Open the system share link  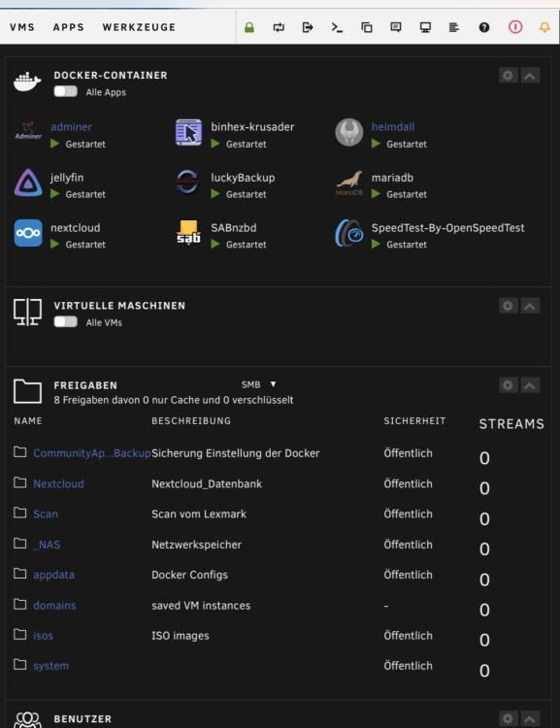click(51, 666)
